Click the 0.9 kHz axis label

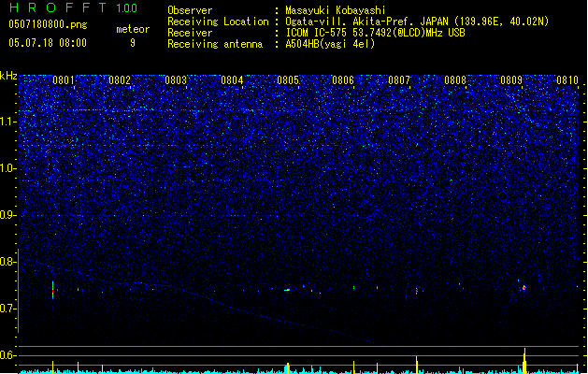8,215
